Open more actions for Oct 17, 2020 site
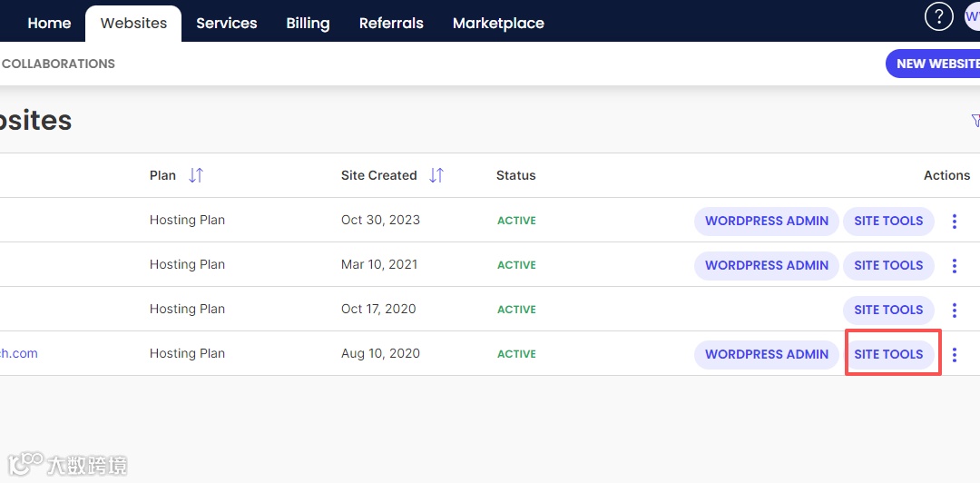 [954, 310]
